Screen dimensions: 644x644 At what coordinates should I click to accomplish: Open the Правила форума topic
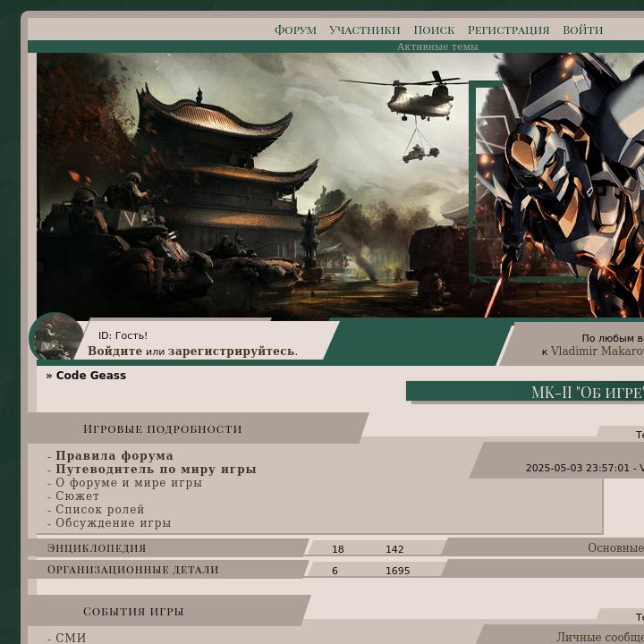coord(114,456)
